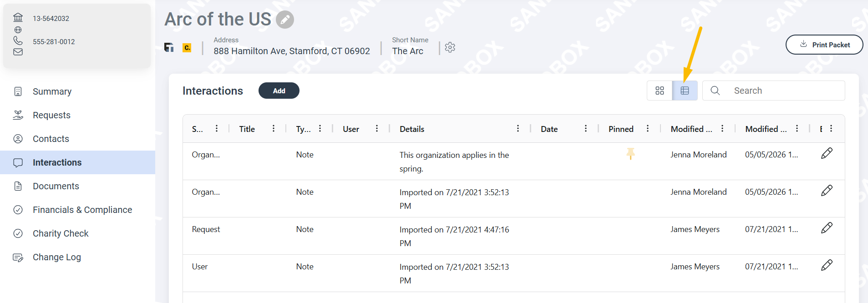Edit the spring organization note row

(827, 153)
